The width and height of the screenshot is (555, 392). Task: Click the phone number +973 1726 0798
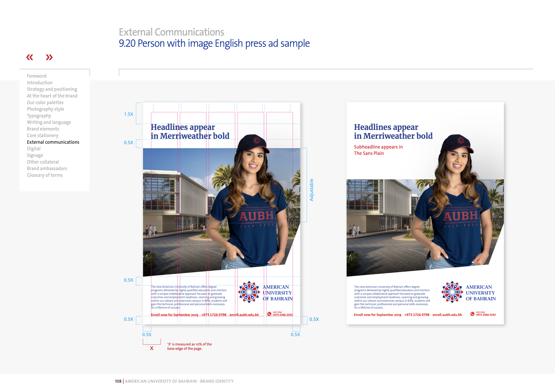pyautogui.click(x=214, y=315)
